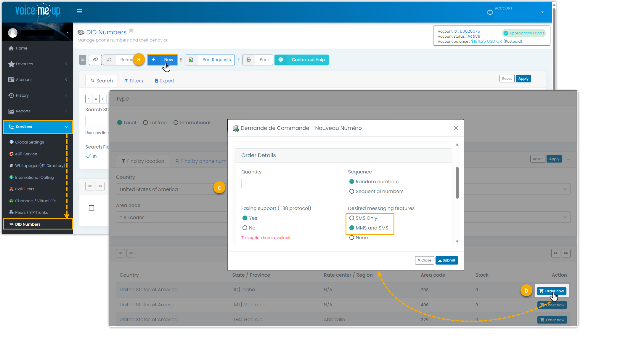The width and height of the screenshot is (644, 341).
Task: Expand Reports sidebar section
Action: [x=38, y=111]
